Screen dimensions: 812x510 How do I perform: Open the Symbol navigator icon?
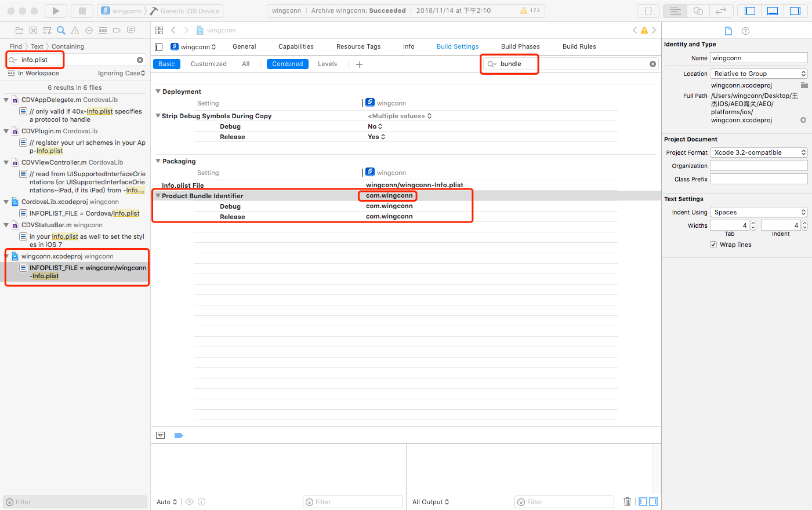click(47, 30)
